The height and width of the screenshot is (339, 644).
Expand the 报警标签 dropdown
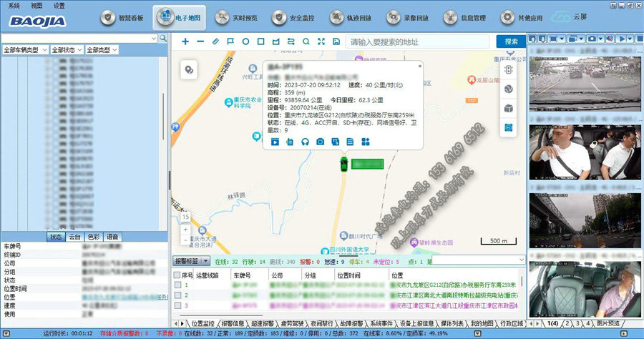point(192,262)
